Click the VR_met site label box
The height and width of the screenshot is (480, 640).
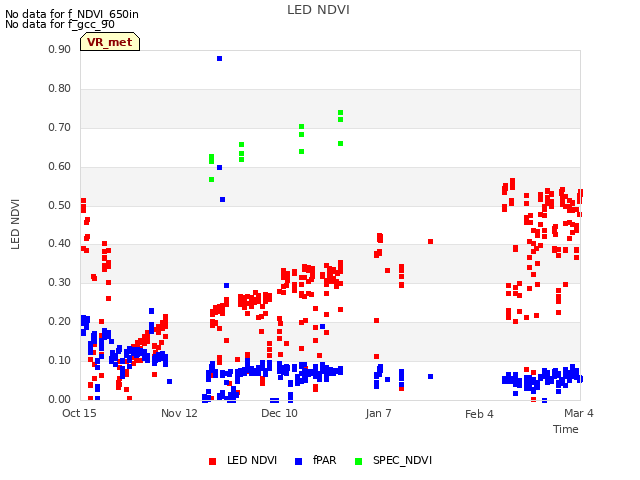110,42
